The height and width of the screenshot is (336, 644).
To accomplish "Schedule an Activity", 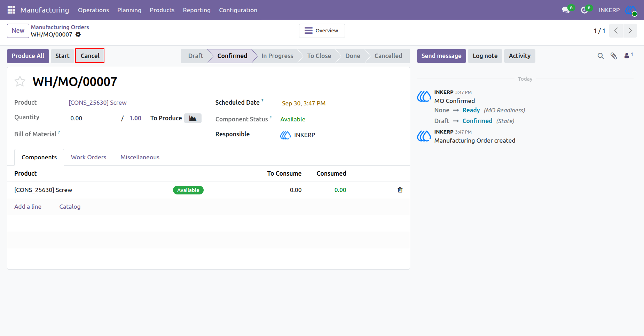I will point(519,56).
